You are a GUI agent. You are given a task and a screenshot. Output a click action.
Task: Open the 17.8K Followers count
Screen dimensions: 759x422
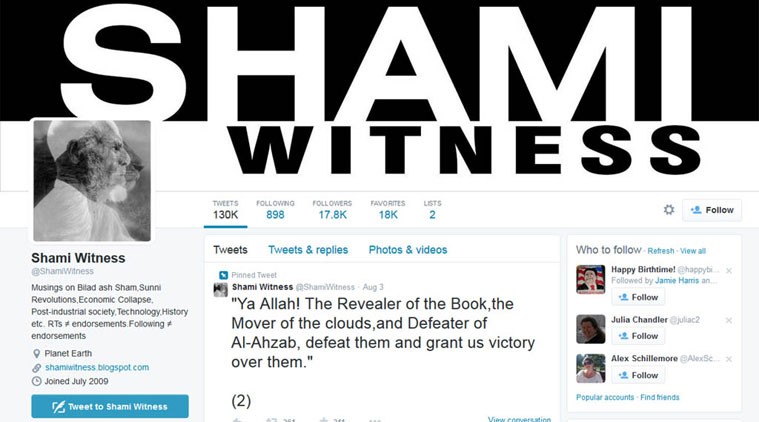[333, 210]
